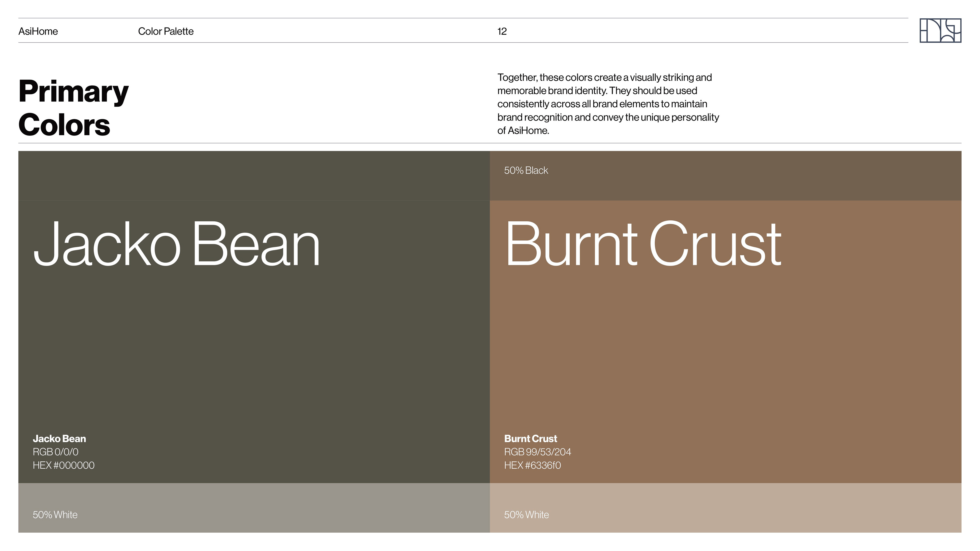
Task: Click the HEX #000000 value
Action: pyautogui.click(x=64, y=465)
